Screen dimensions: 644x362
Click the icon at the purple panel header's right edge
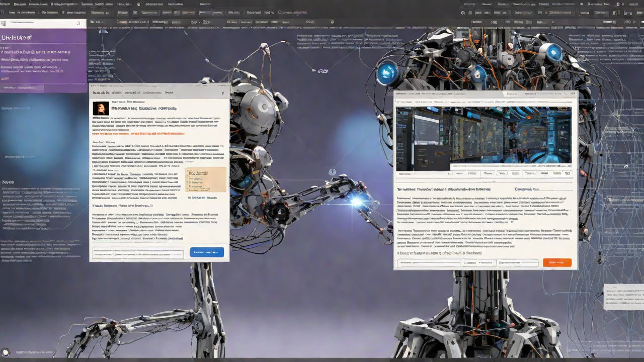click(x=78, y=23)
